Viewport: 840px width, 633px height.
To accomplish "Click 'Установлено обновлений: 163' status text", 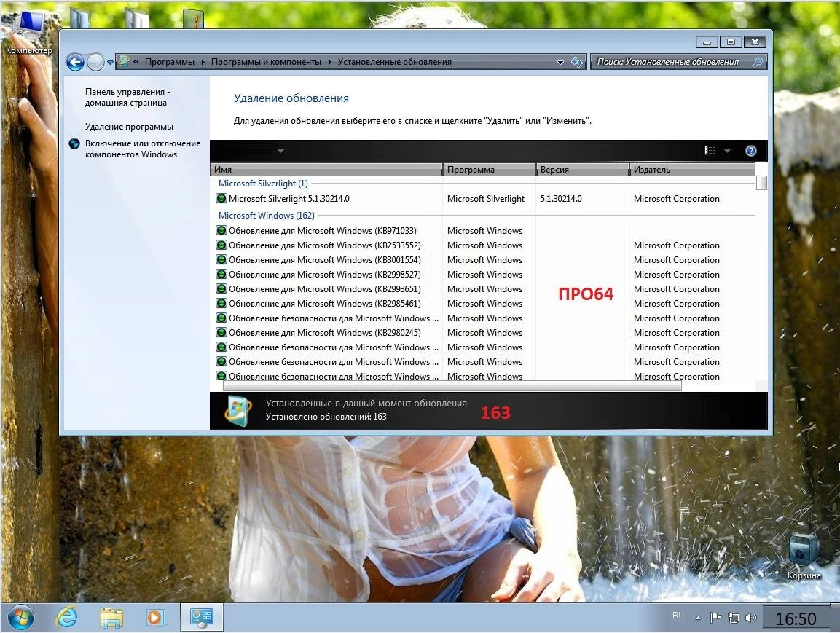I will pyautogui.click(x=326, y=417).
